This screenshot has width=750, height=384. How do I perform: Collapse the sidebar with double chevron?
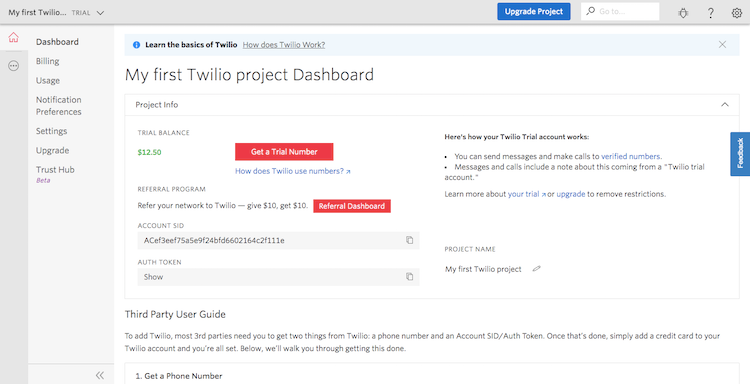tap(99, 375)
